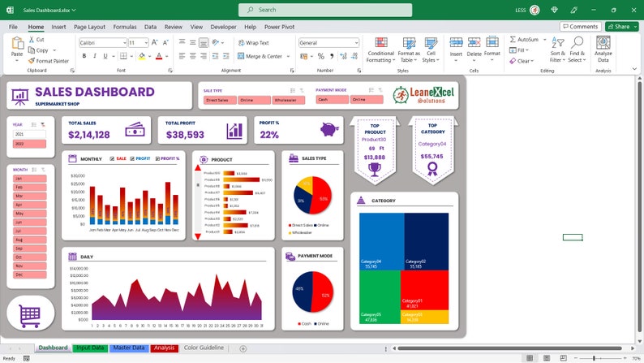This screenshot has height=363, width=644.
Task: Open the Input Data sheet tab
Action: pyautogui.click(x=90, y=348)
